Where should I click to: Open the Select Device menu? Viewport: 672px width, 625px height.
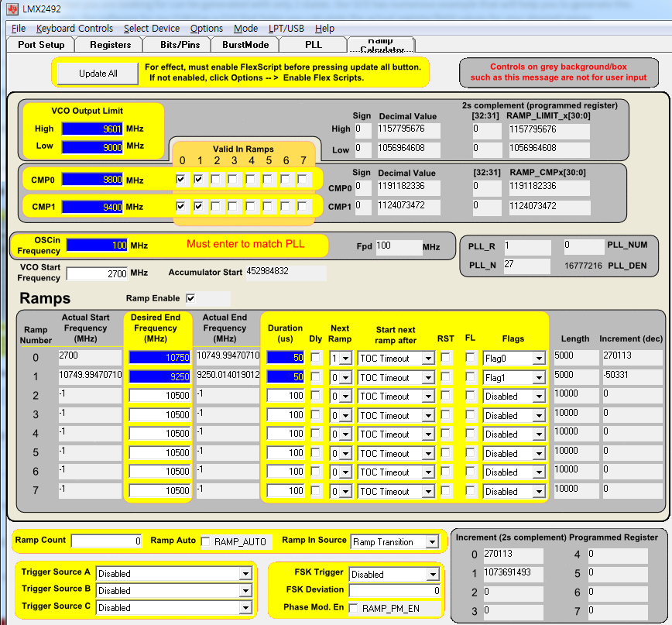(x=152, y=29)
